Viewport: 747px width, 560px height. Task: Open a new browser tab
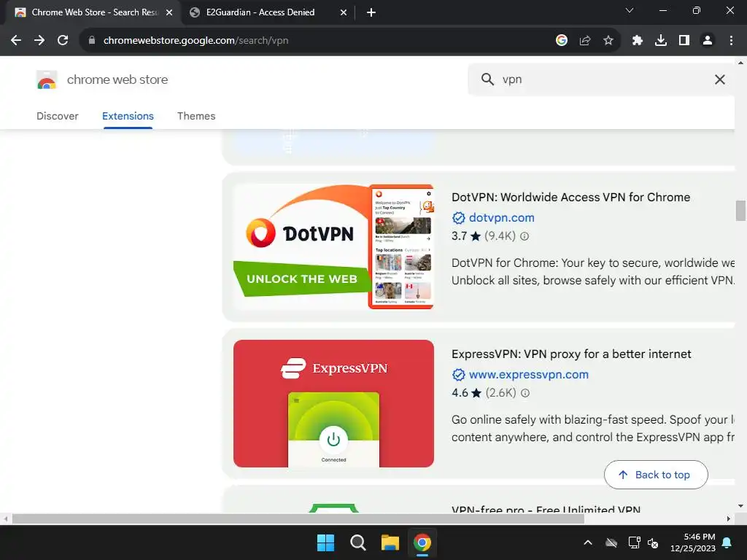[371, 12]
